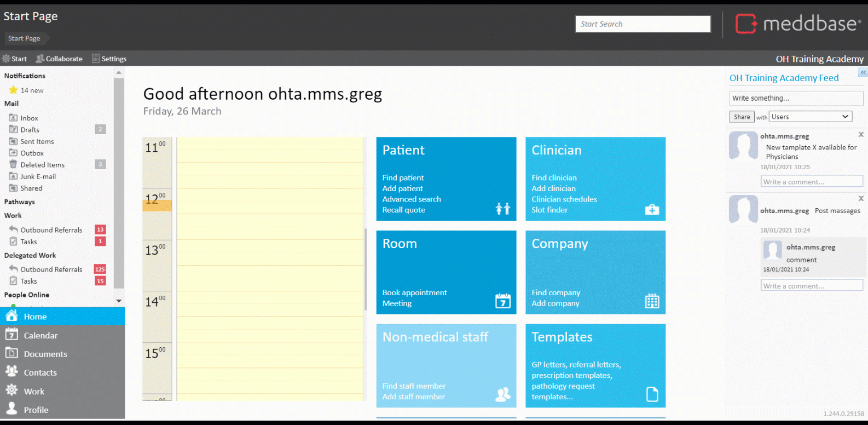Click the Work gear icon in navigation
868x425 pixels.
(x=11, y=390)
